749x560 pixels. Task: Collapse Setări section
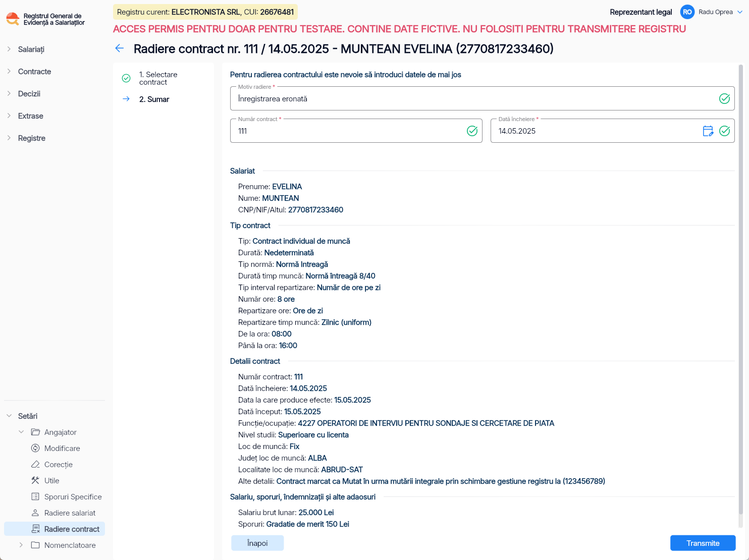[9, 416]
